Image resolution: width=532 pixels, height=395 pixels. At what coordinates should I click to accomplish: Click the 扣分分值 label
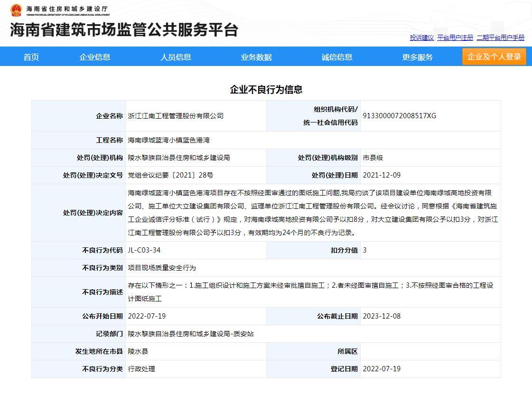[345, 251]
